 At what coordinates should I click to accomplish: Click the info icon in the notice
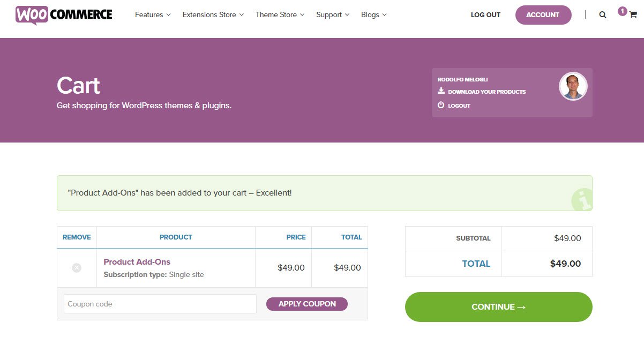point(582,200)
